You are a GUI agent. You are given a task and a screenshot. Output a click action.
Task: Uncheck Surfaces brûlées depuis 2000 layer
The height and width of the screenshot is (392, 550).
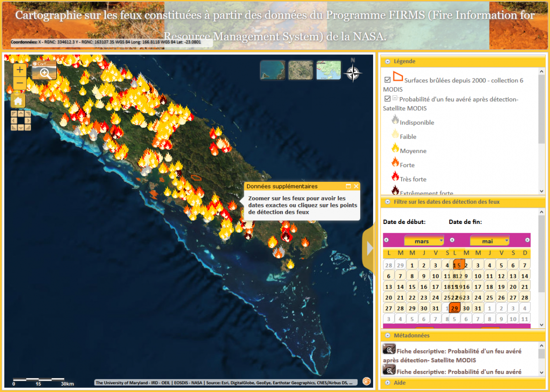click(388, 80)
